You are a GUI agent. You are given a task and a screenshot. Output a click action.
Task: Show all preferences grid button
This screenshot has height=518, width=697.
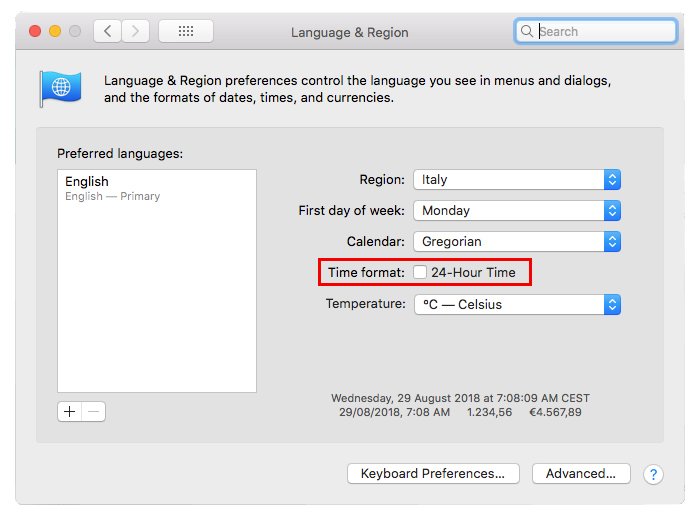(x=185, y=31)
